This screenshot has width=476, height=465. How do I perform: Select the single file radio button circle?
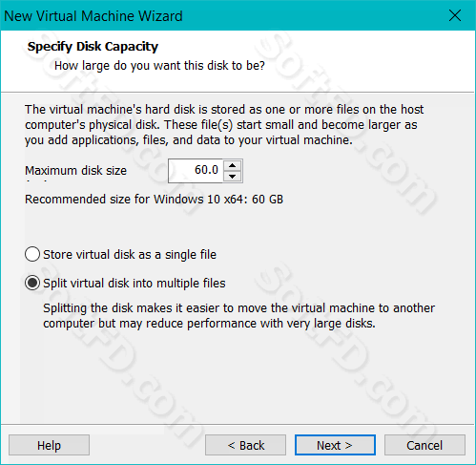(x=32, y=254)
